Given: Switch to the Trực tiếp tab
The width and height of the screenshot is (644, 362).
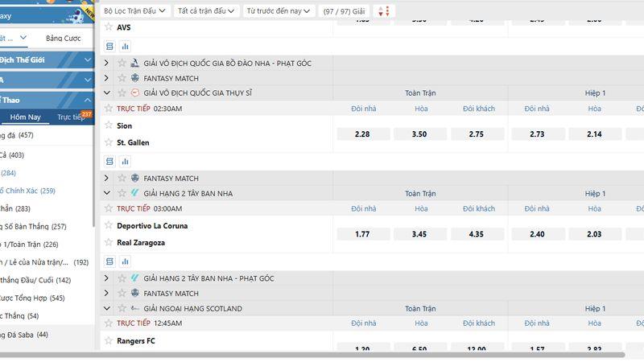Looking at the screenshot, I should coord(70,117).
